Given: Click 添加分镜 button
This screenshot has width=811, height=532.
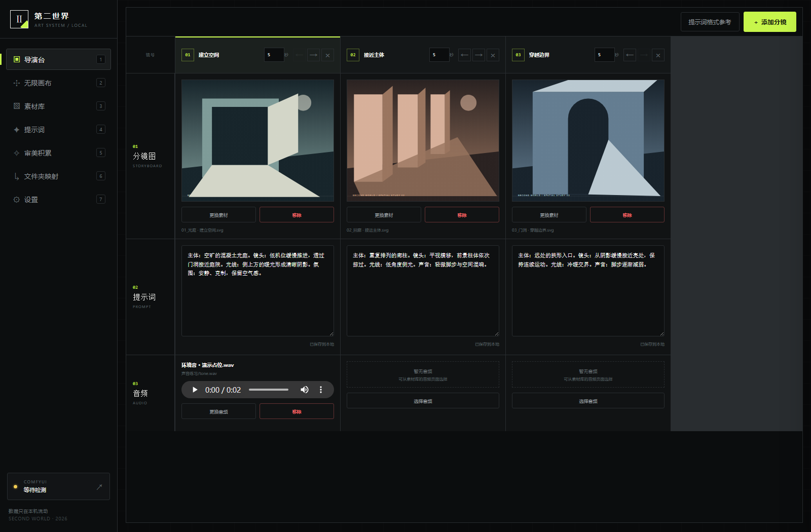Looking at the screenshot, I should coord(770,22).
